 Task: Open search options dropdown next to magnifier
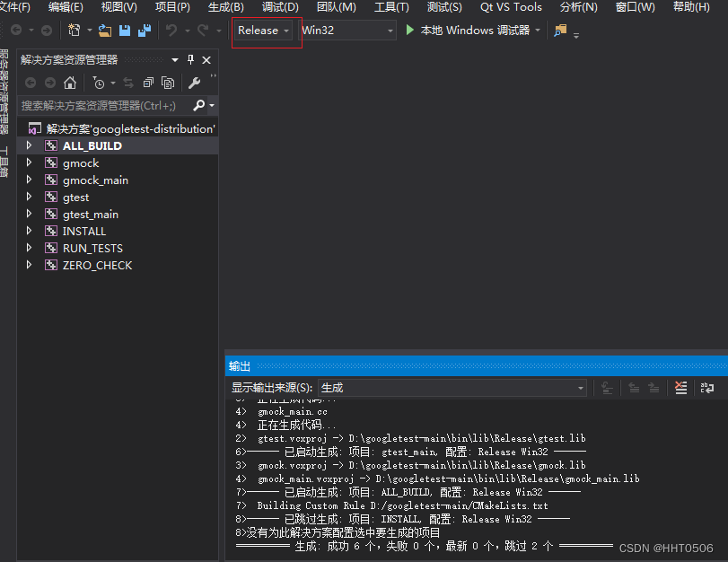[212, 105]
